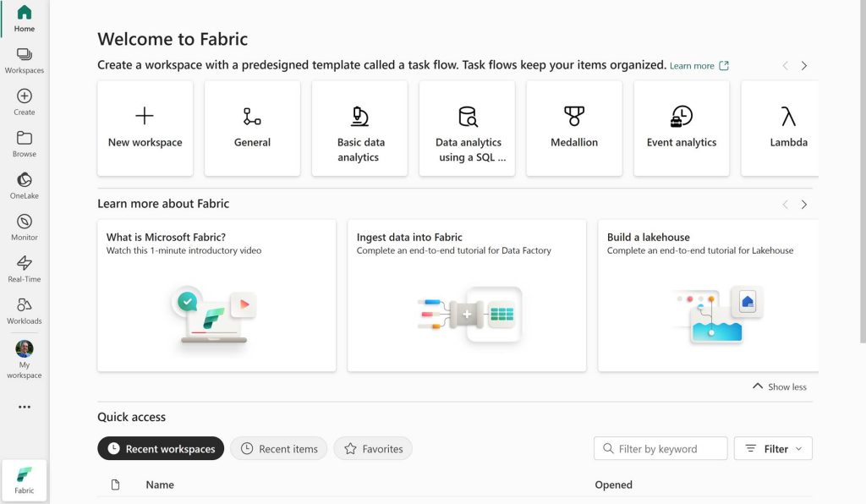The image size is (866, 504).
Task: Select the Event analytics task flow
Action: [x=682, y=129]
